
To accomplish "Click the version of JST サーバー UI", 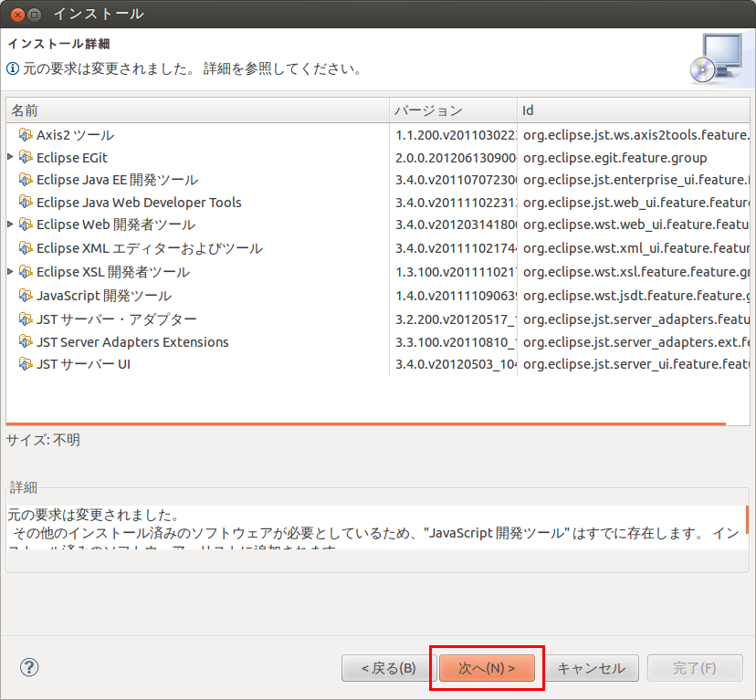I will (x=456, y=364).
